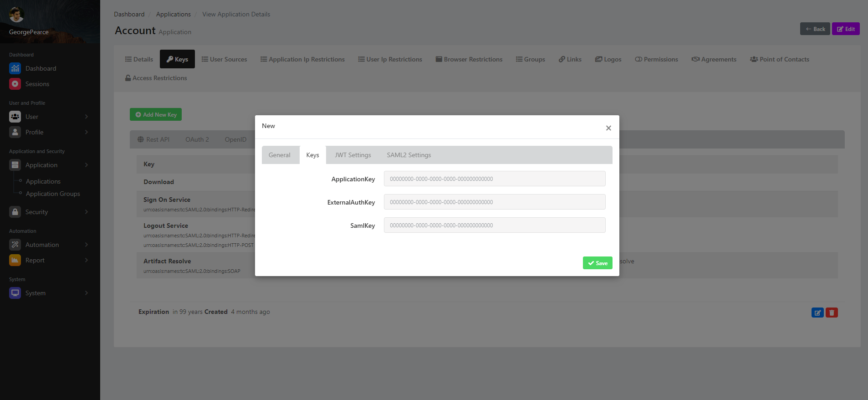Click the Add New Key button
This screenshot has height=400, width=868.
pos(156,114)
